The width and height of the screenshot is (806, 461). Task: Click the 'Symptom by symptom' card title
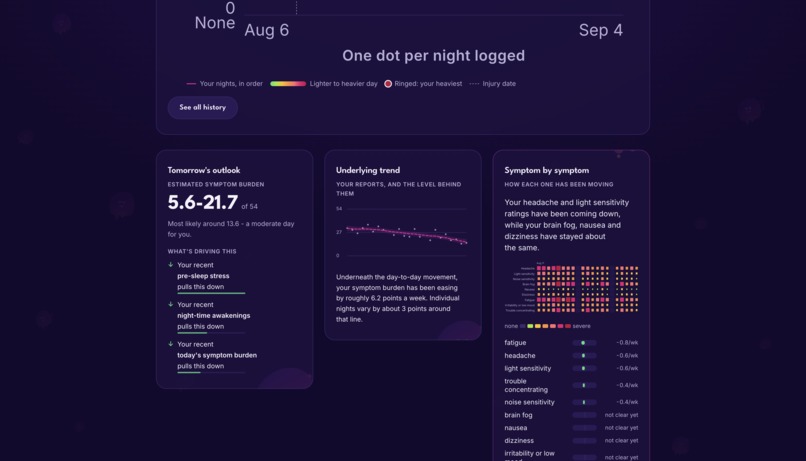[x=546, y=170]
